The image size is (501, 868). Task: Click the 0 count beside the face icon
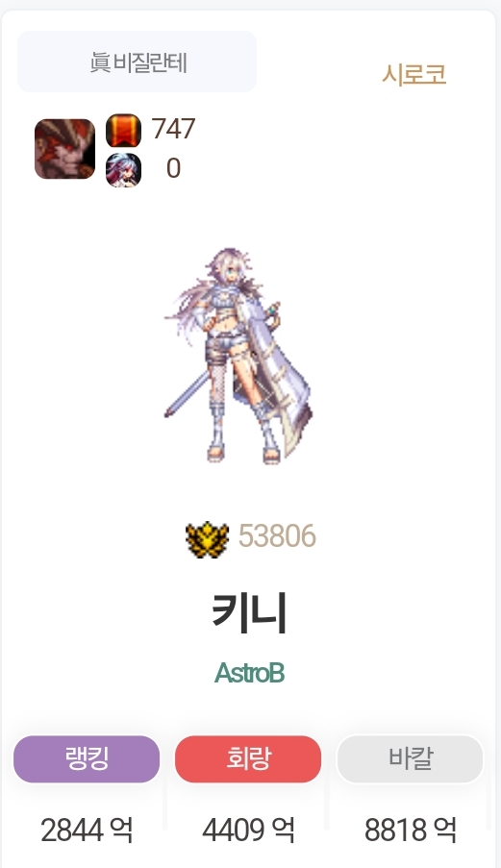point(173,168)
